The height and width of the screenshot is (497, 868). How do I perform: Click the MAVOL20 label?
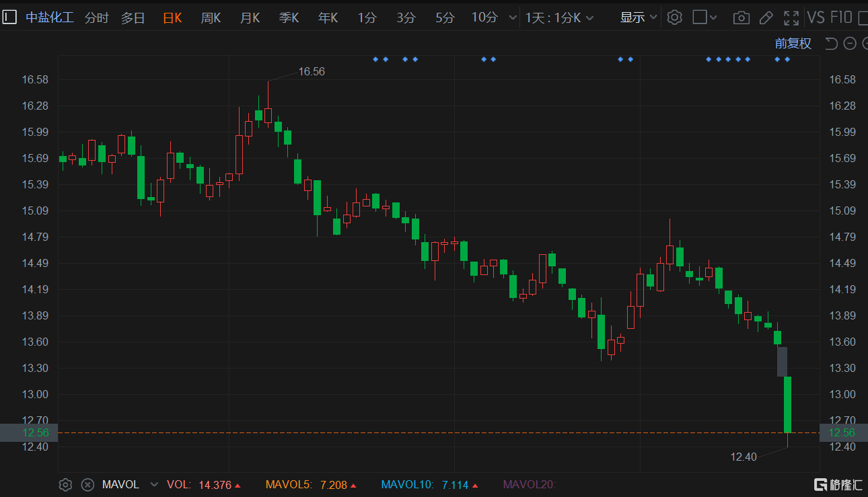click(529, 484)
